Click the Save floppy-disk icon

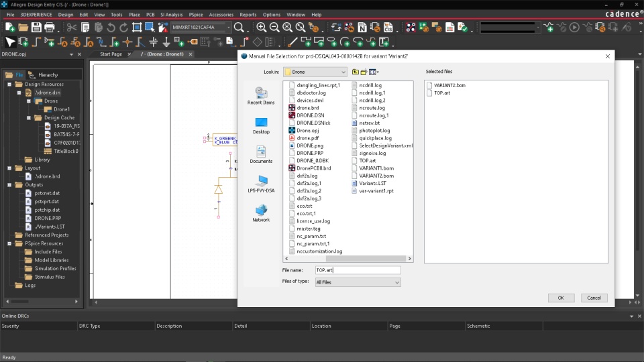pos(36,27)
